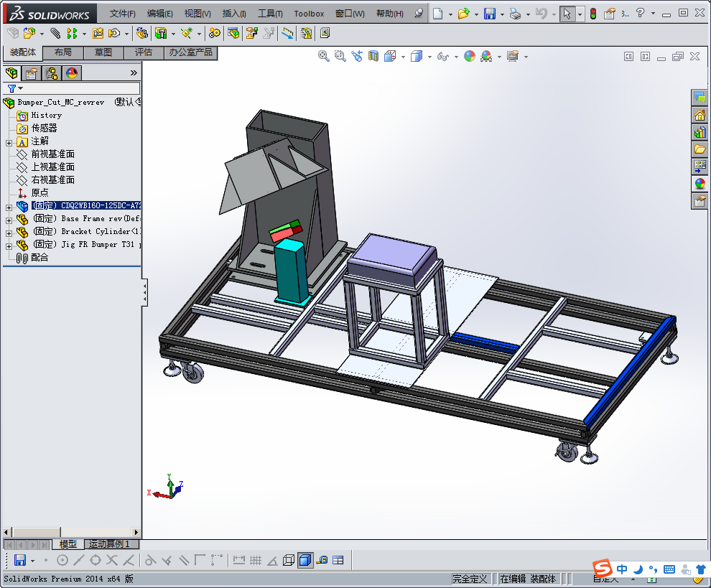Open the PropertyManager tab icon

[32, 73]
